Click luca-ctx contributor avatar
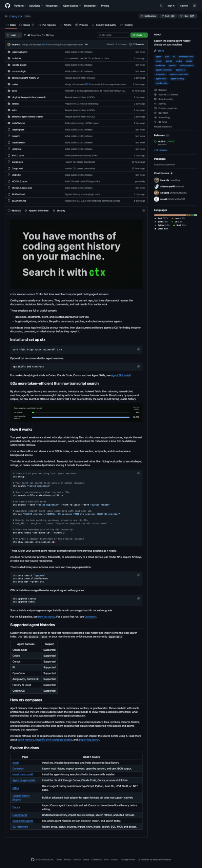The width and height of the screenshot is (202, 868). pyautogui.click(x=156, y=180)
